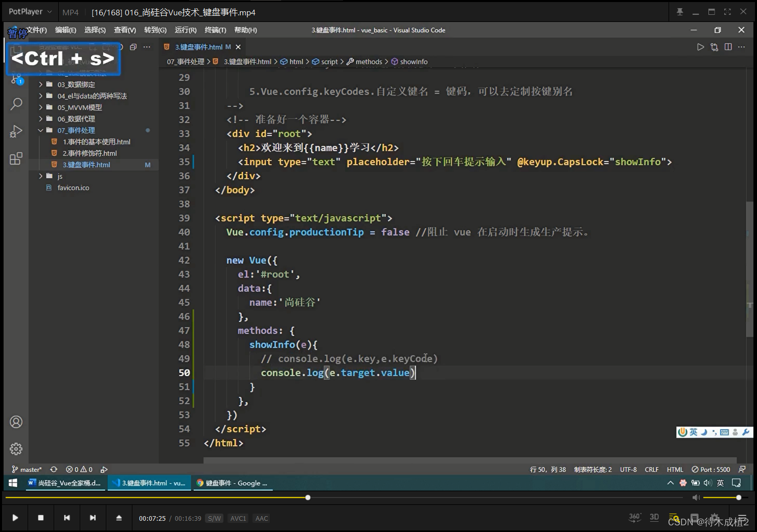Viewport: 757px width, 532px height.
Task: Open favicon.ico in Explorer
Action: click(73, 188)
